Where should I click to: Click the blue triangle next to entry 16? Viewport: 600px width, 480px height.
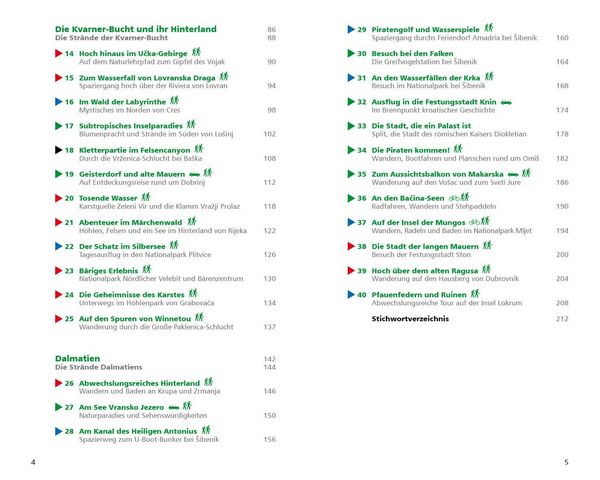[59, 102]
